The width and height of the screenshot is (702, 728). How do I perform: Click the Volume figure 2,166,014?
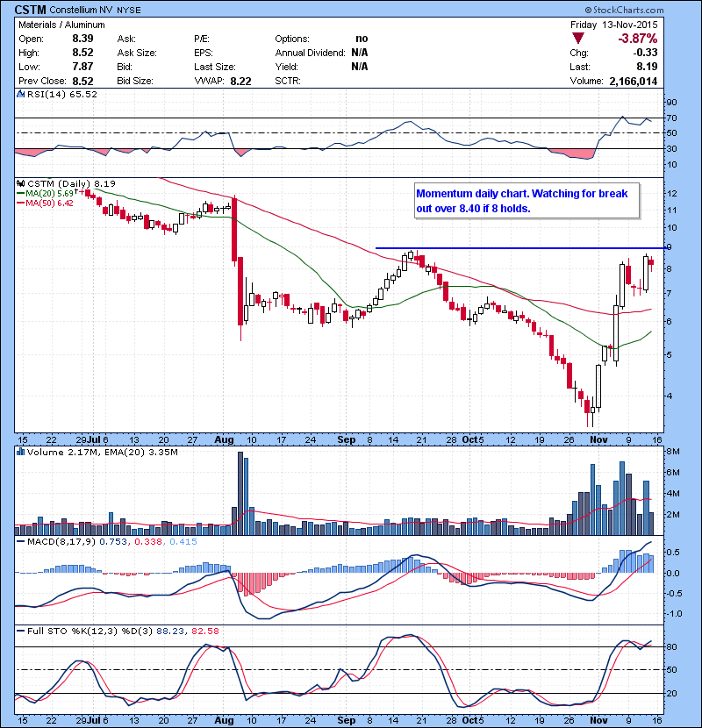[x=634, y=82]
